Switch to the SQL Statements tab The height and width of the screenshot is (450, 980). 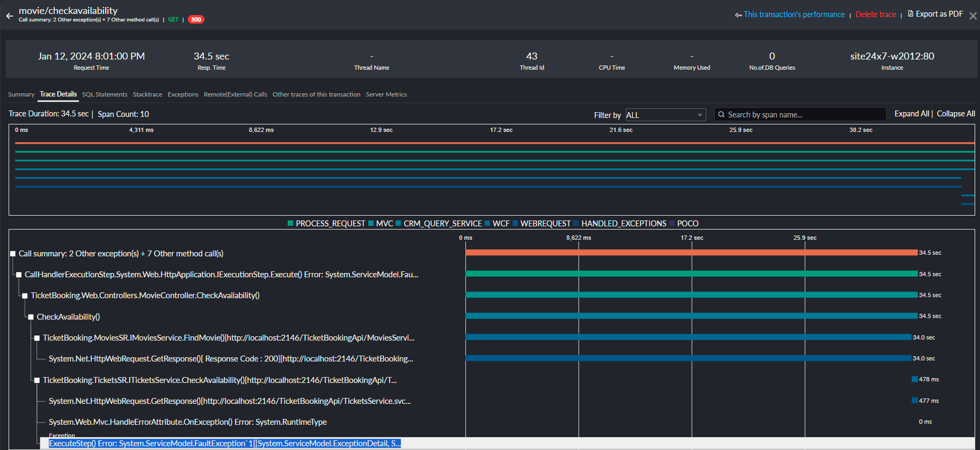coord(105,94)
